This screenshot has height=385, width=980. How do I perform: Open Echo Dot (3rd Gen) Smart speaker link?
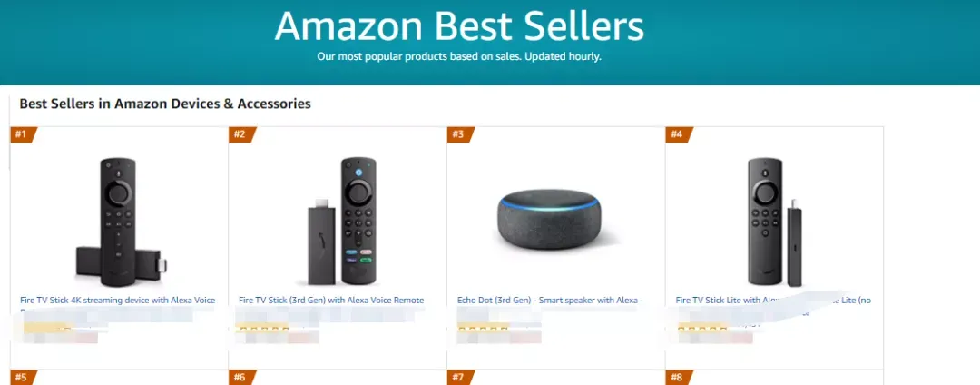(x=551, y=301)
